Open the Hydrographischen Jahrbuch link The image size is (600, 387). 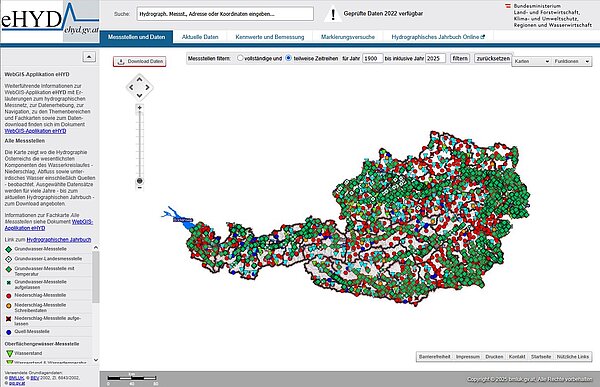pos(59,240)
